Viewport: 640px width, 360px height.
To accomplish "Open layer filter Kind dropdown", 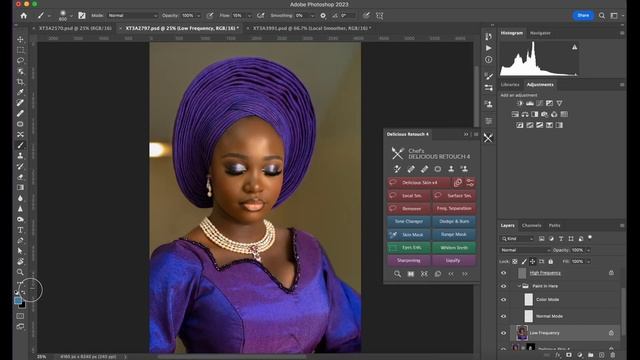I will point(517,239).
